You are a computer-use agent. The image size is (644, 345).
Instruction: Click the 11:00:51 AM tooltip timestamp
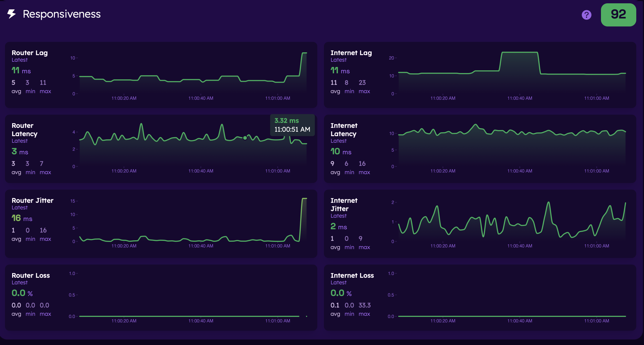coord(292,129)
